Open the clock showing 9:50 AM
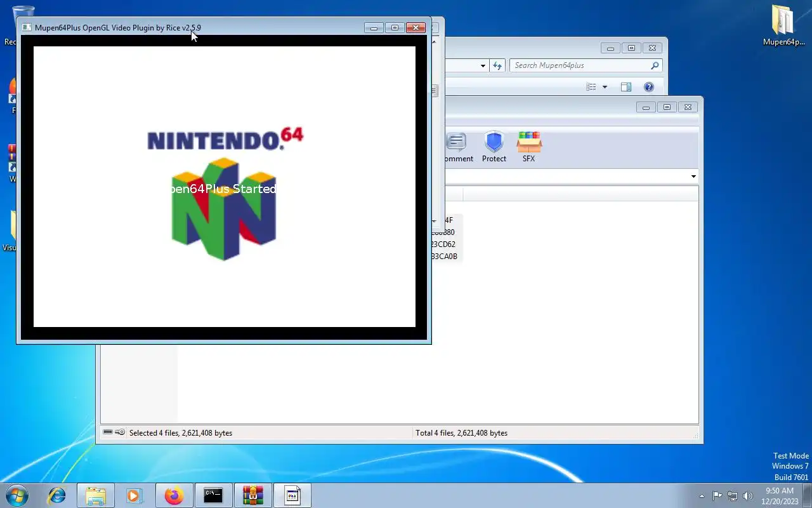Screen dimensions: 812x508 pos(779,495)
